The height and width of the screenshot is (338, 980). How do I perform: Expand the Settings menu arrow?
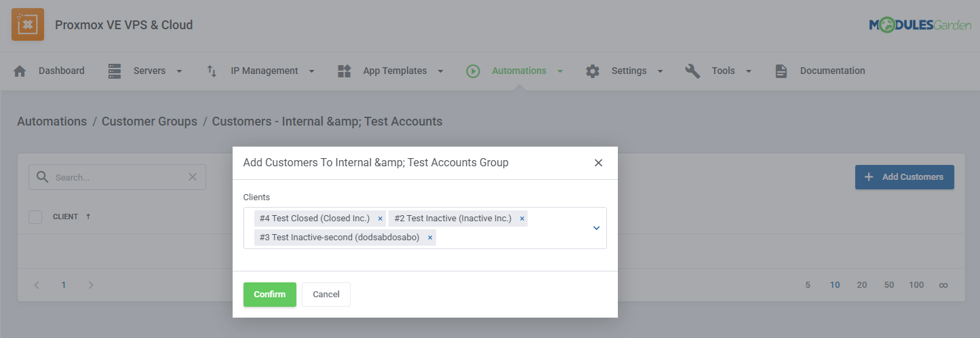pos(660,71)
